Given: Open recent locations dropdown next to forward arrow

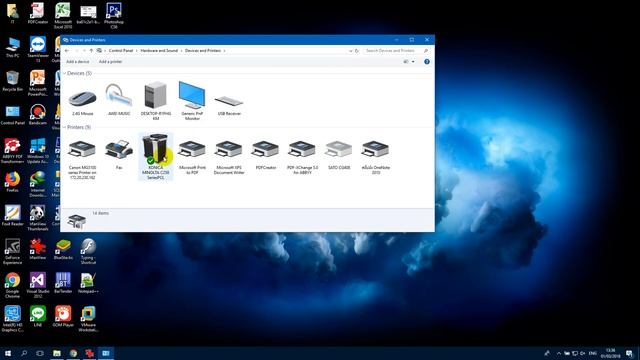Looking at the screenshot, I should click(84, 51).
